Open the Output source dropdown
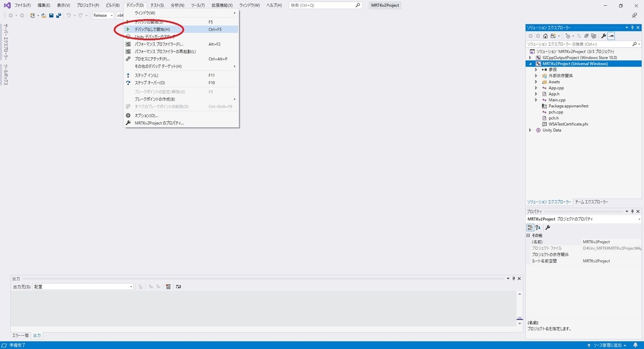This screenshot has width=644, height=349. (83, 287)
